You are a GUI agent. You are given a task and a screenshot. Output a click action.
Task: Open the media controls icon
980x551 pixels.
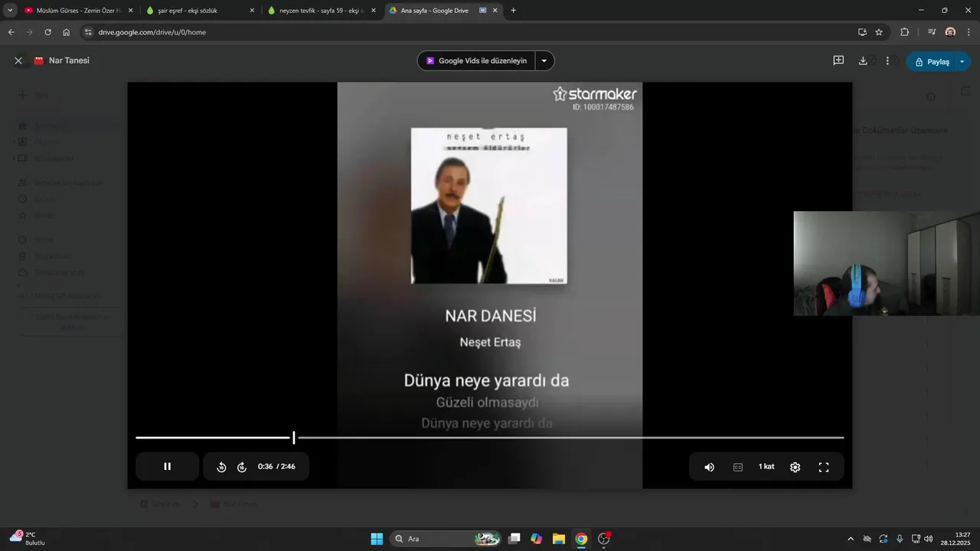click(932, 32)
